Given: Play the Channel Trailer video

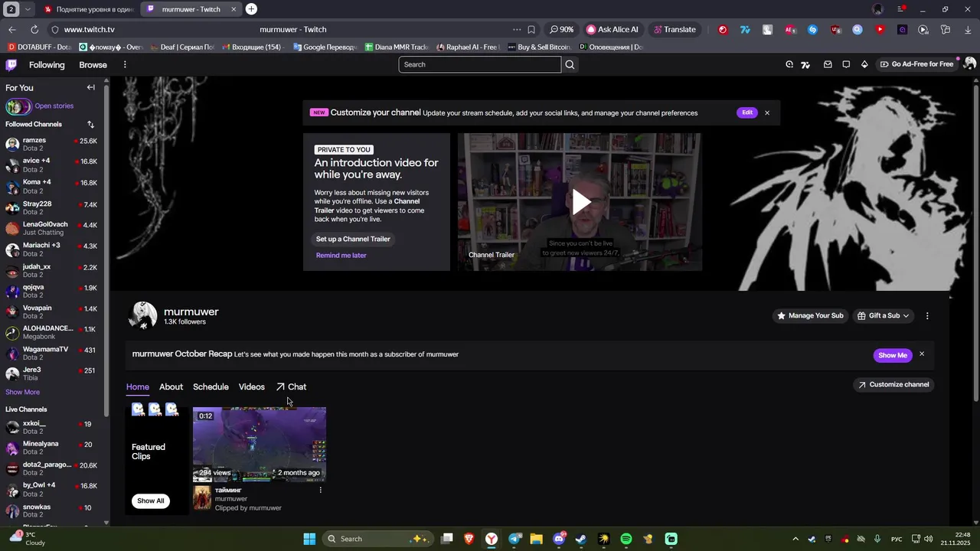Looking at the screenshot, I should pos(581,202).
